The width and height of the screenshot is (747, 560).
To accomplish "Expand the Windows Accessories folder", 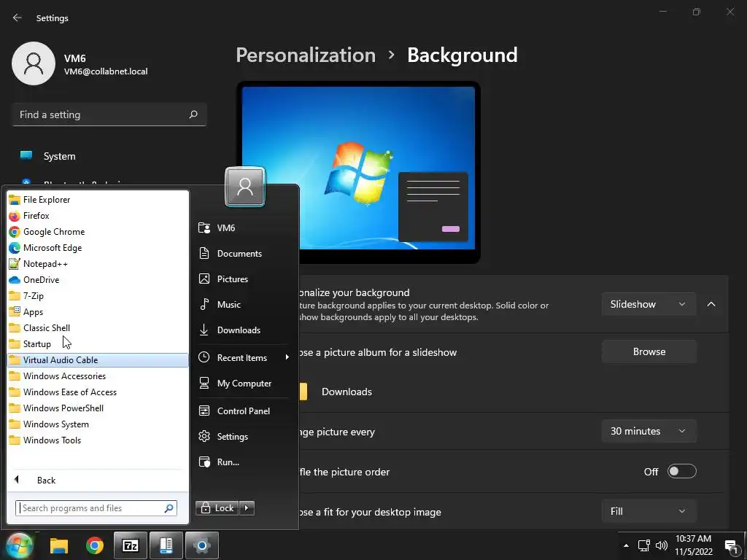I will point(98,376).
